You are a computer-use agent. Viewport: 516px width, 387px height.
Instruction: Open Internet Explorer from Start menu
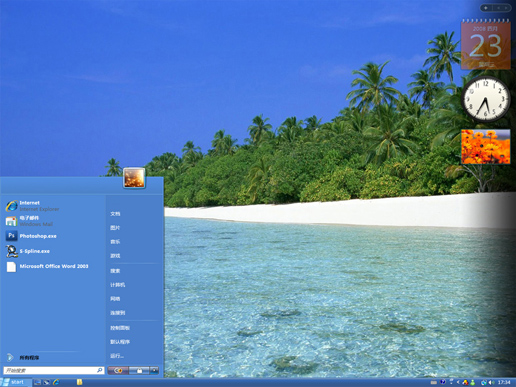(32, 206)
